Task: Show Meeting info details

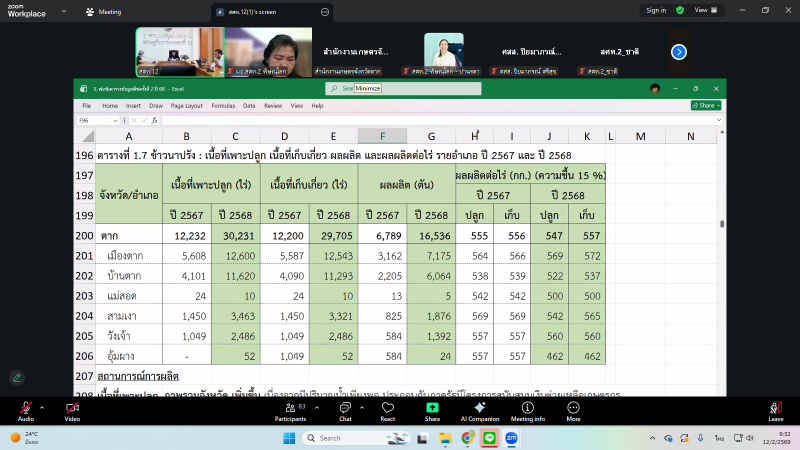Action: click(x=526, y=408)
